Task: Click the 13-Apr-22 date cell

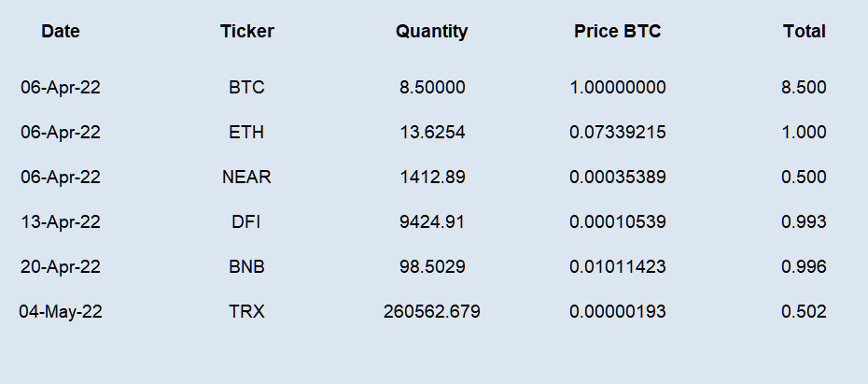Action: (x=61, y=222)
